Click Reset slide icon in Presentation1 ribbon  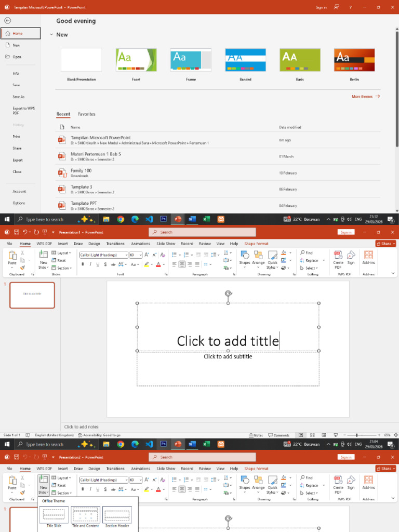coord(59,260)
